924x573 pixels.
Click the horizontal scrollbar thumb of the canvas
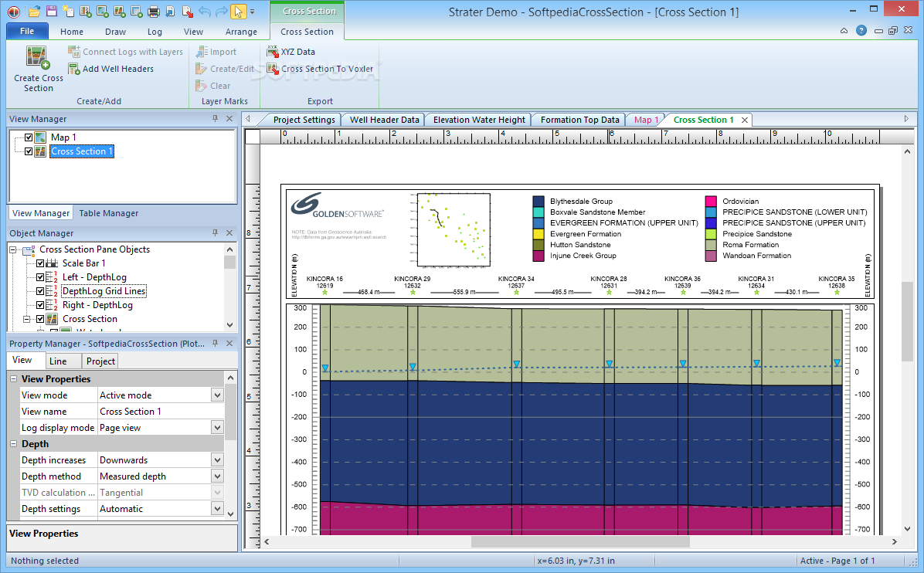(x=580, y=541)
